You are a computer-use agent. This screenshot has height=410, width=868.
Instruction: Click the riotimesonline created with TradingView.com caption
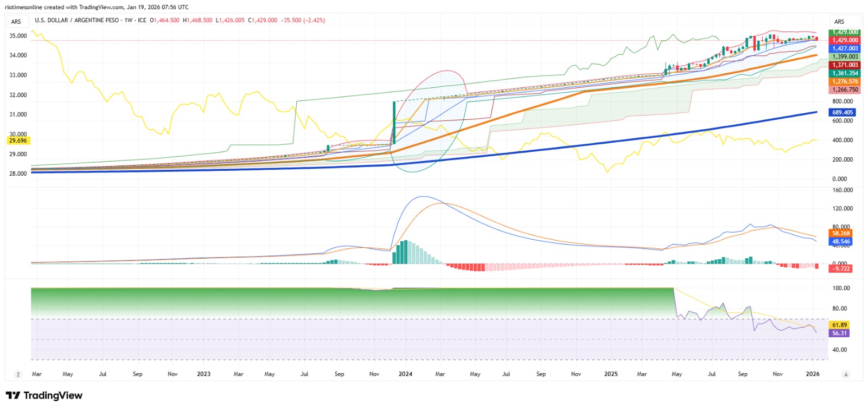coord(98,7)
